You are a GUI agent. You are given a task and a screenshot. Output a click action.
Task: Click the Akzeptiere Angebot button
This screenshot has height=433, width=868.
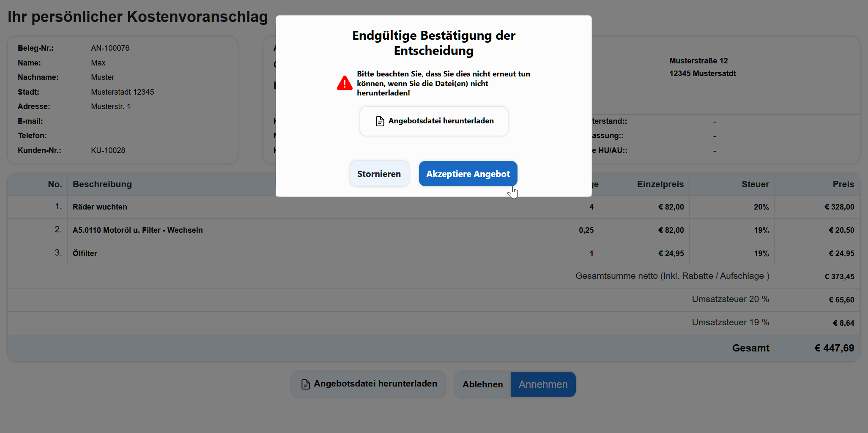tap(468, 174)
